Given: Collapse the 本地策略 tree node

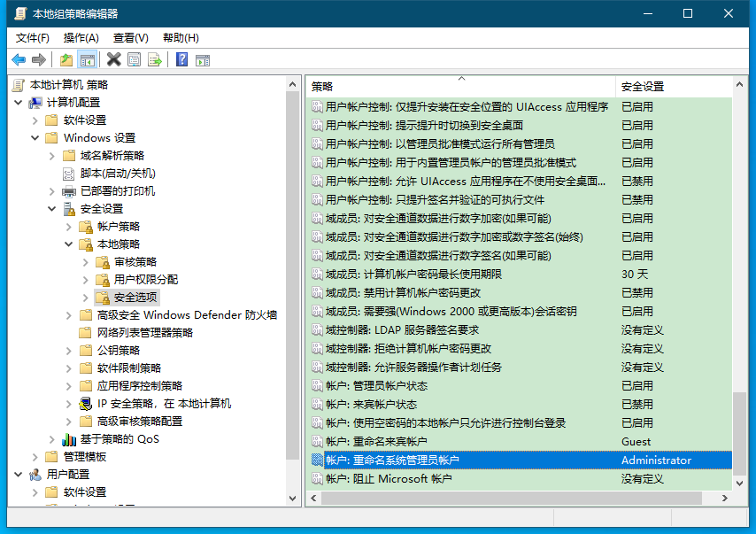Looking at the screenshot, I should [x=69, y=244].
